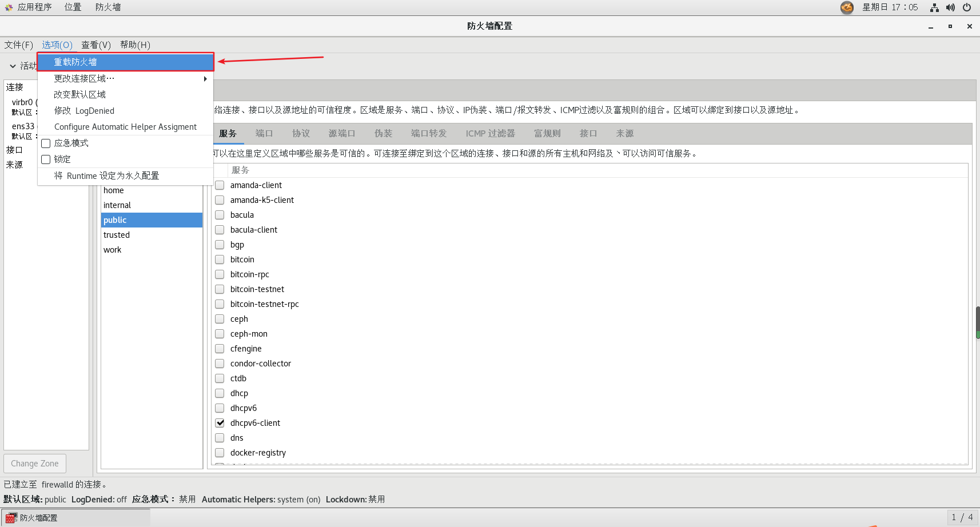The width and height of the screenshot is (980, 527).
Task: Switch to 富规则 tab
Action: [x=547, y=133]
